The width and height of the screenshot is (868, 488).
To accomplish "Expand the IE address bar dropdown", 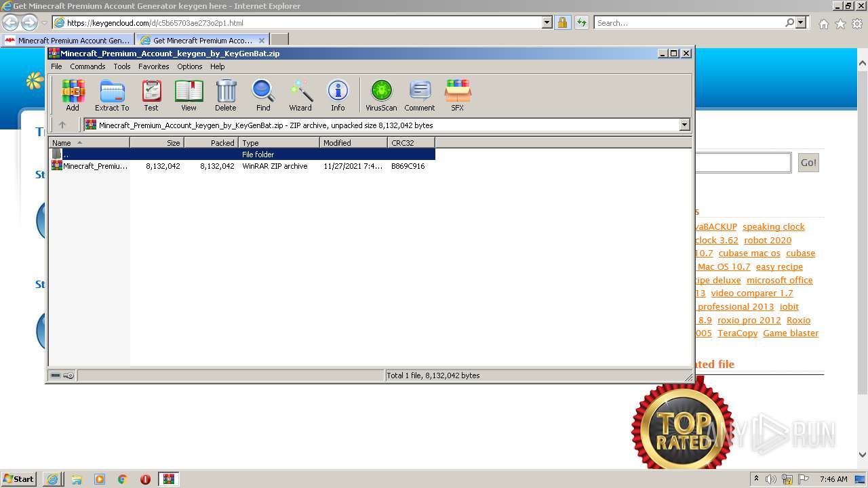I will pos(547,22).
